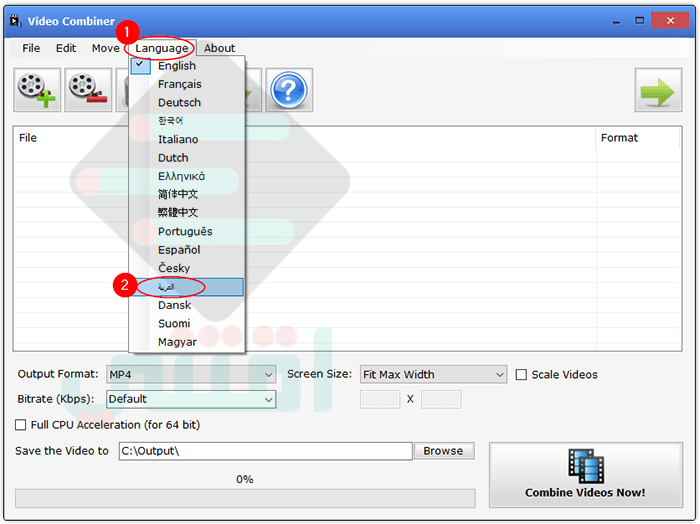700x524 pixels.
Task: Select the highlighted Arabic language option
Action: point(187,287)
